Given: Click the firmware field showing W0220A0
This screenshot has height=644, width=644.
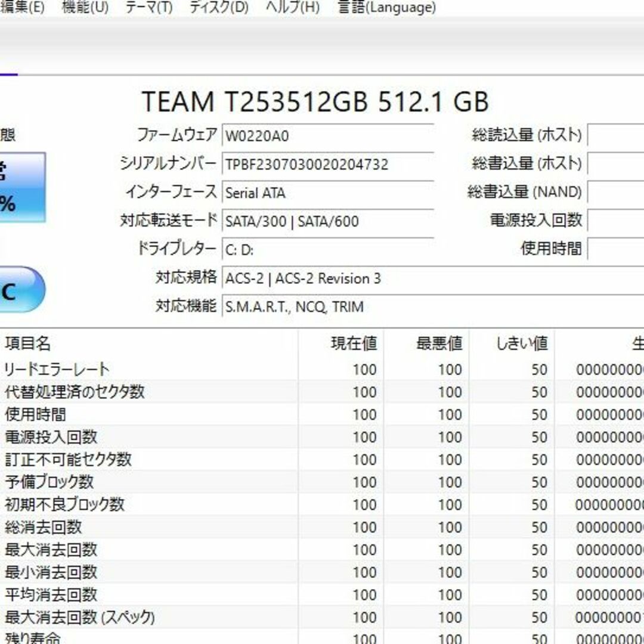Looking at the screenshot, I should click(328, 135).
